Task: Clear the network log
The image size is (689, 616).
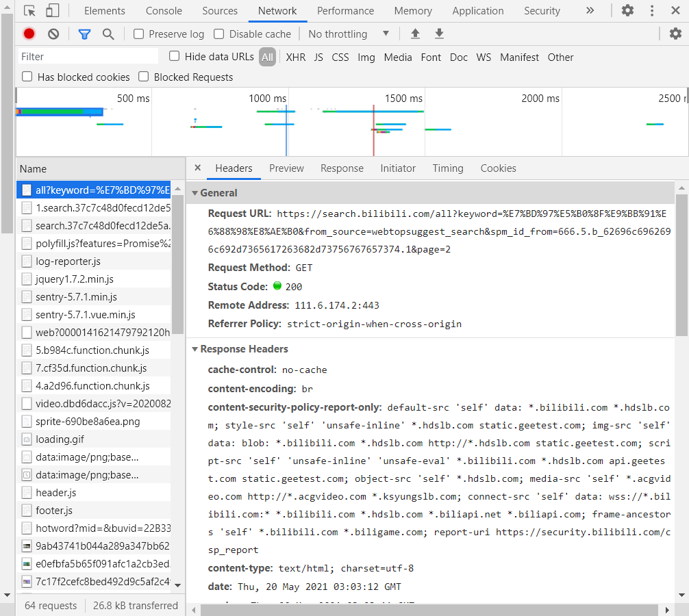Action: point(53,34)
